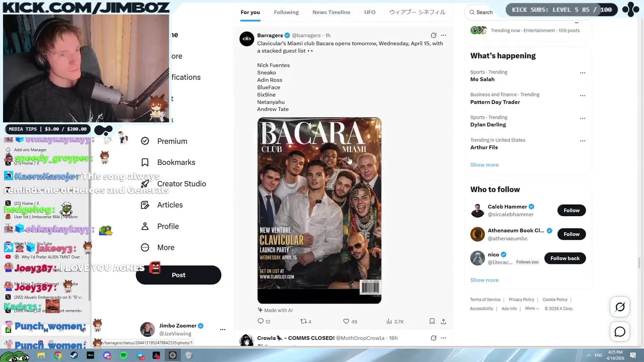
Task: Open the Accessibility footer link
Action: [481, 309]
